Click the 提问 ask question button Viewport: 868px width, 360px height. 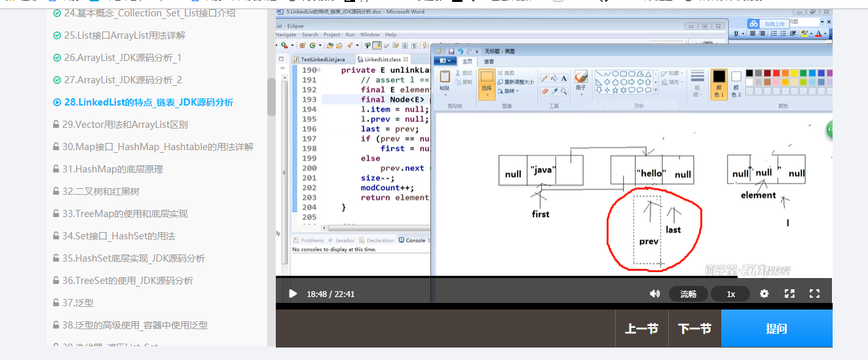776,329
